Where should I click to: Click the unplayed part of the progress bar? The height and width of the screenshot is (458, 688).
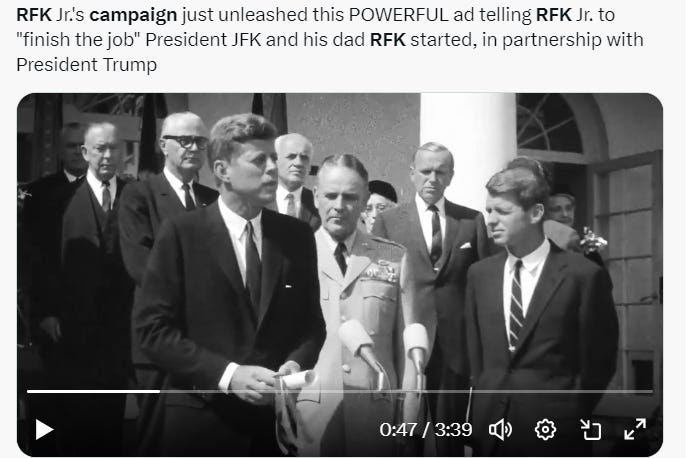point(406,391)
